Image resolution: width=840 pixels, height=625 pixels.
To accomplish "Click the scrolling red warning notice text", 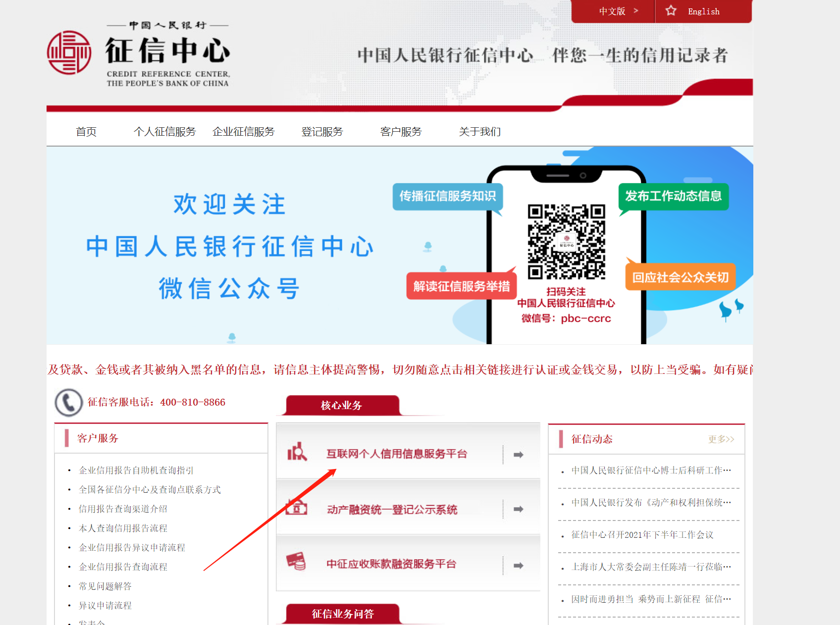I will 400,370.
